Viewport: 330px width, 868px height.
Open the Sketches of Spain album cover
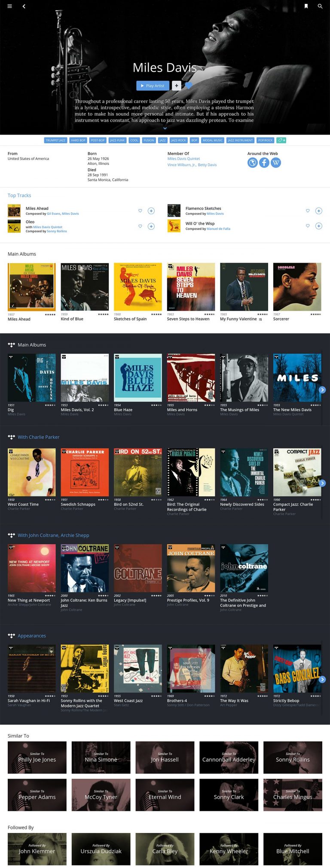138,287
